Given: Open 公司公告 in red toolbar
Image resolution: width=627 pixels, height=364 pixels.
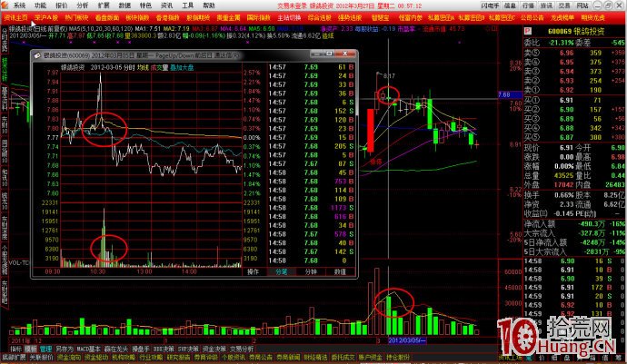Looking at the screenshot, I should [x=532, y=17].
